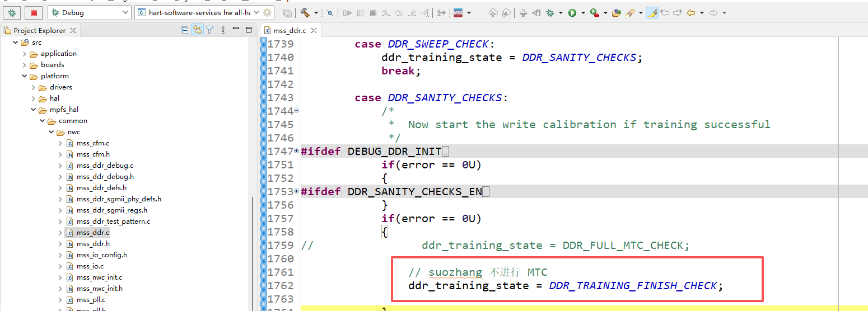Viewport: 868px width, 311px height.
Task: Click the Open folder/task icon
Action: point(616,13)
